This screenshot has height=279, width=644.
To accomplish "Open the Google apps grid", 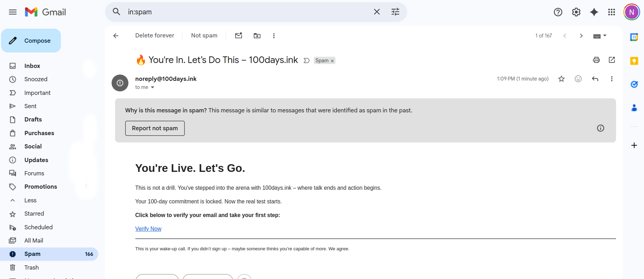I will (611, 12).
